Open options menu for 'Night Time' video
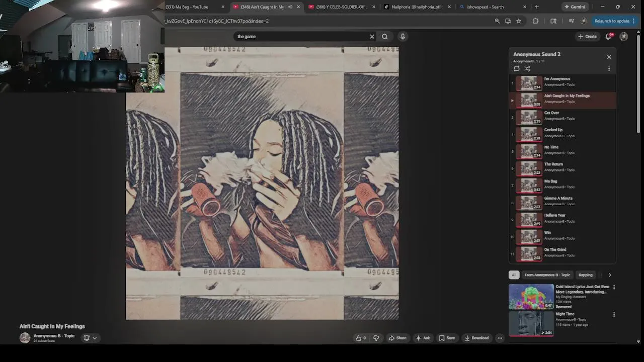Viewport: 644px width, 362px height. click(614, 314)
